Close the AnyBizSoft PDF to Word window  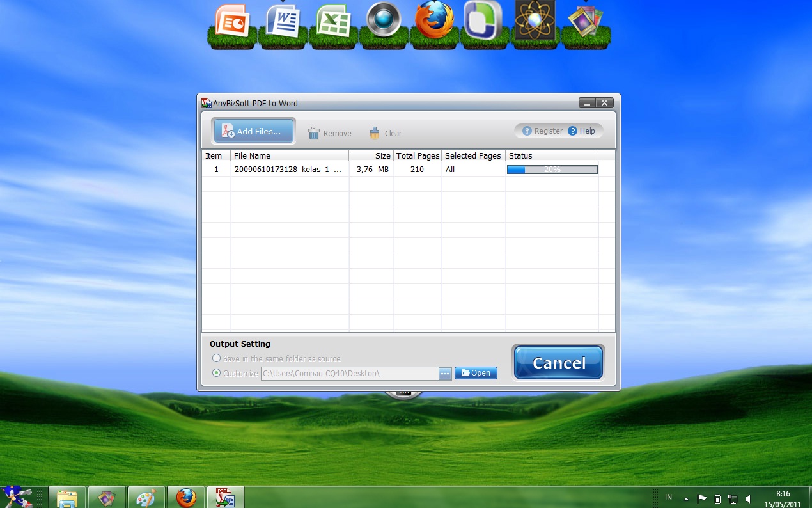click(x=605, y=102)
